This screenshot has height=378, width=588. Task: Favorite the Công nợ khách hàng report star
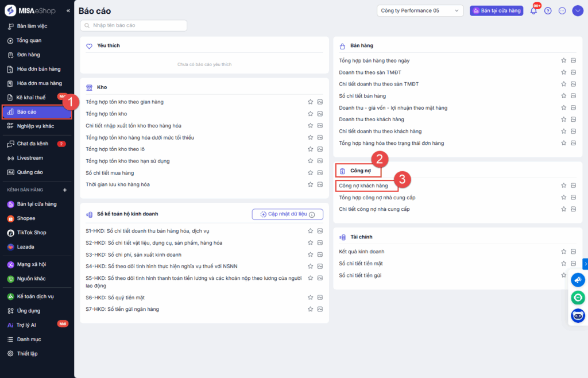(x=564, y=186)
